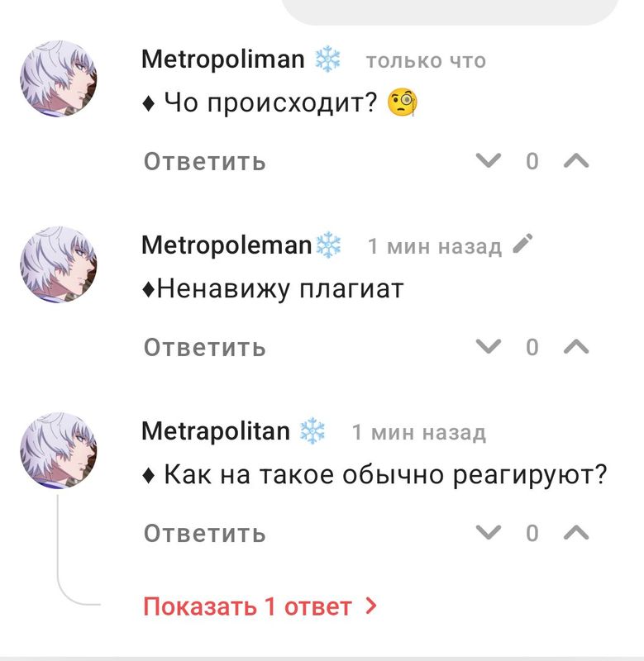This screenshot has width=644, height=661.
Task: Upvote the "Ненавижу плагиат" comment
Action: (575, 346)
